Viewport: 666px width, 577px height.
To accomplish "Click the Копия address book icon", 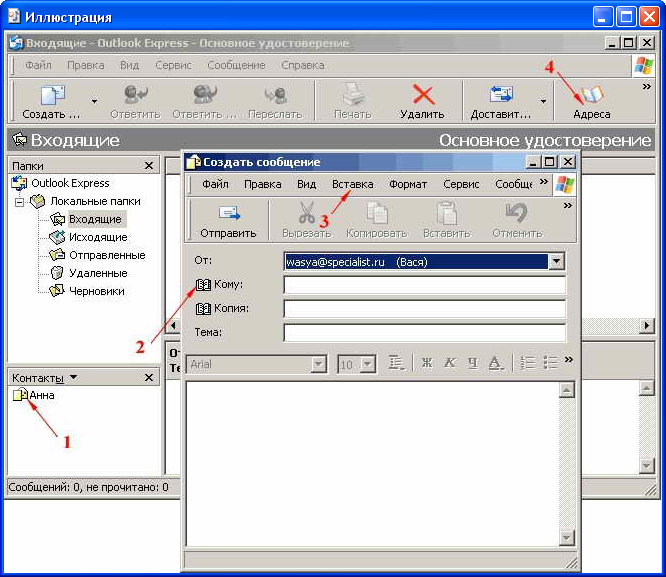I will (203, 308).
